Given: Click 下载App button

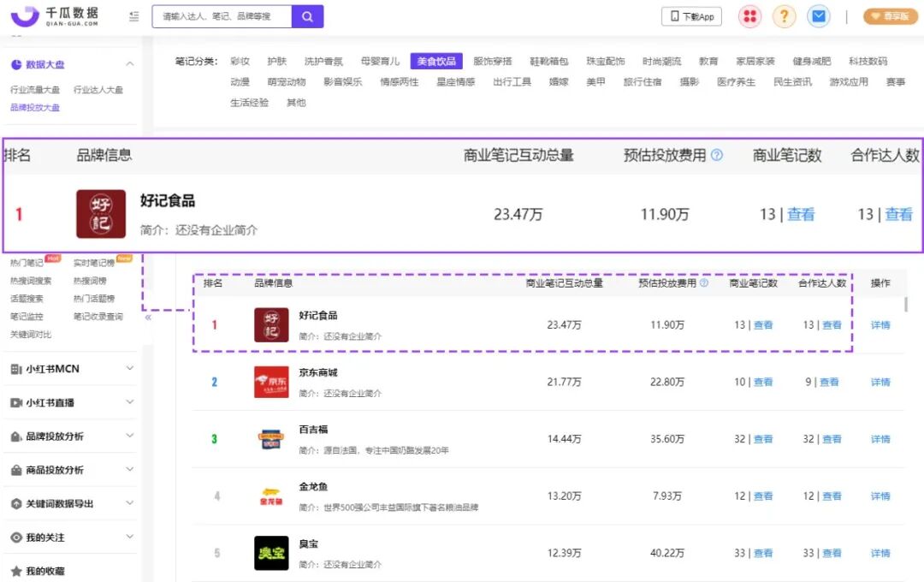Looking at the screenshot, I should coord(692,16).
